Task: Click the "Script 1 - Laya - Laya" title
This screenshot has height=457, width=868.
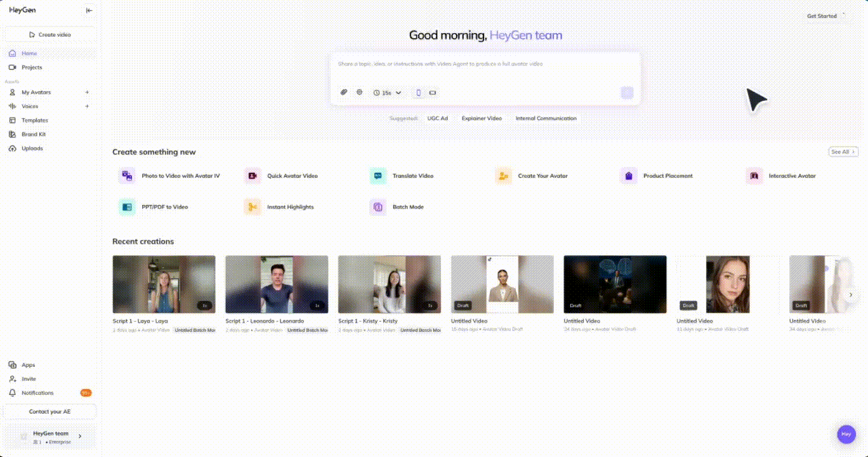Action: tap(140, 321)
